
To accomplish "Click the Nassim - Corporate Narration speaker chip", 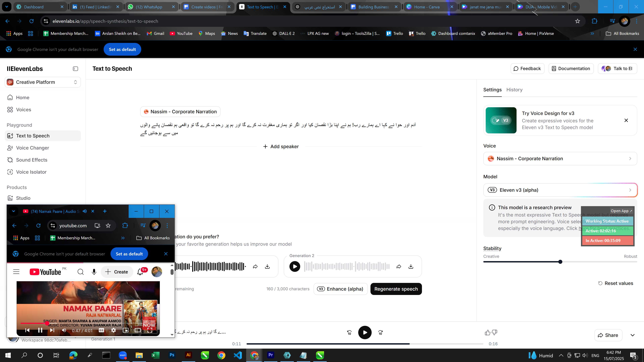I will [180, 112].
